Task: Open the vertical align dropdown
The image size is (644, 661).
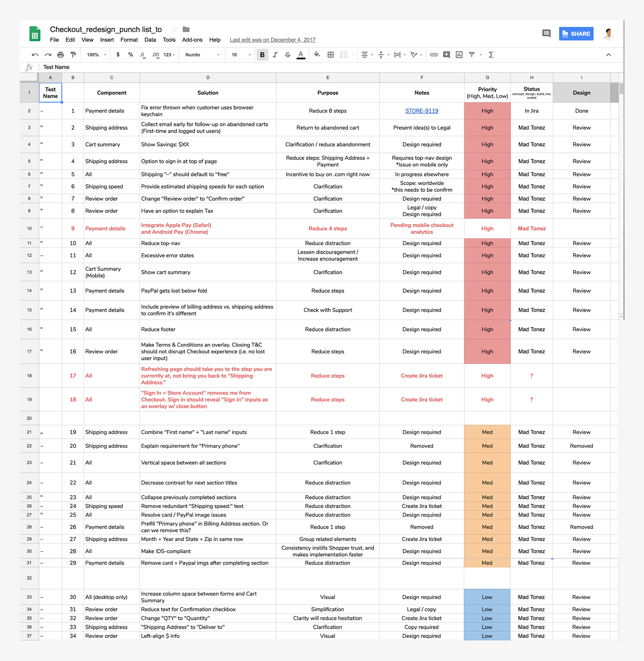Action: [383, 55]
